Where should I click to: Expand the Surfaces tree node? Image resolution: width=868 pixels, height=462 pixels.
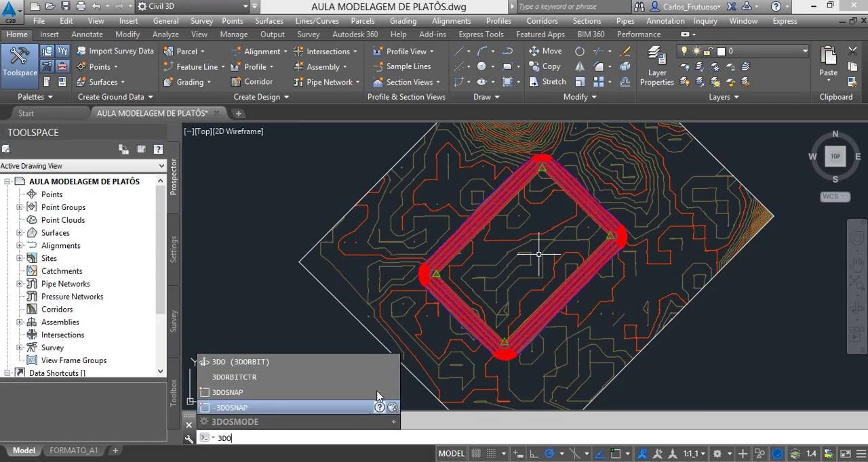[20, 232]
